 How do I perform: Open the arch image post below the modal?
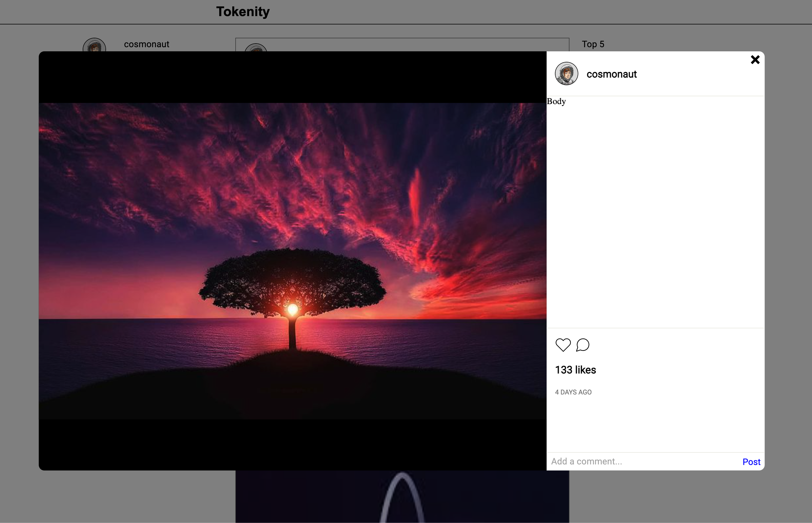pos(402,496)
